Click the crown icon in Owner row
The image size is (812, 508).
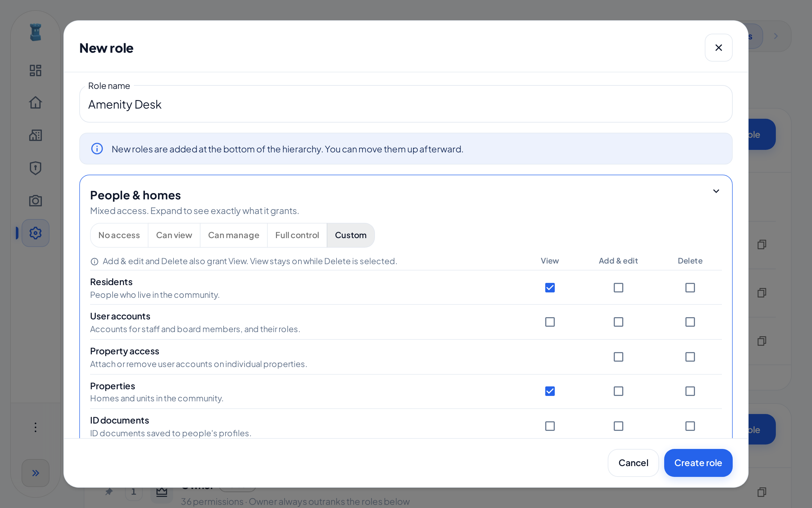(x=162, y=492)
